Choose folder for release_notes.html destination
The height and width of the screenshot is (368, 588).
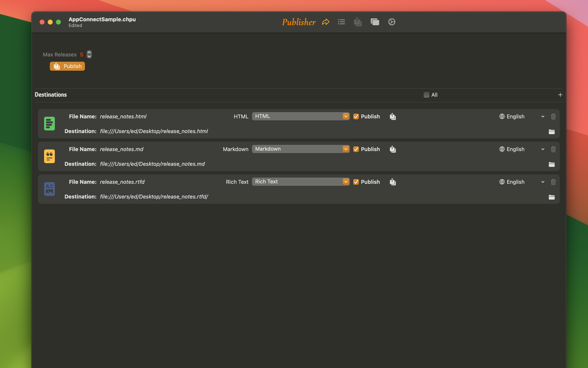pos(551,132)
